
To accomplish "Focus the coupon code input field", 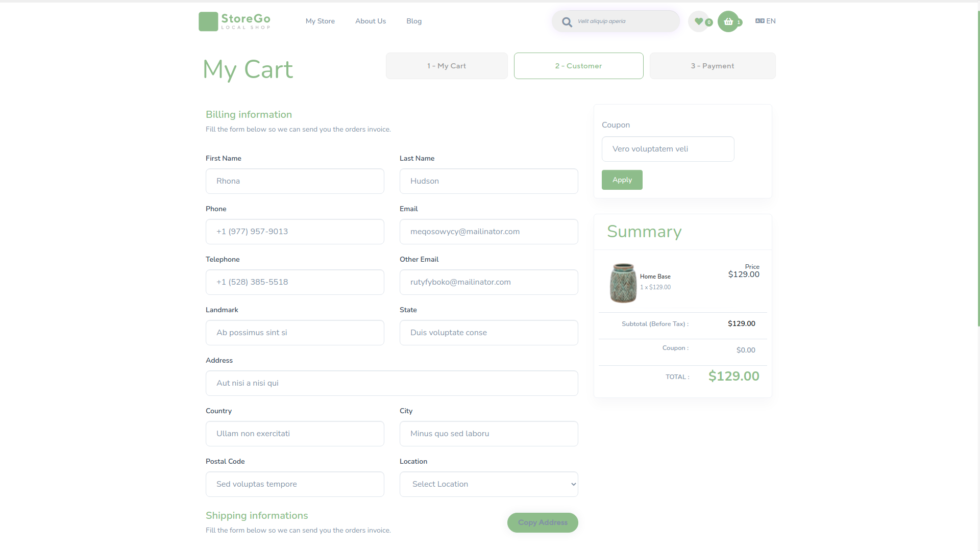I will 668,149.
